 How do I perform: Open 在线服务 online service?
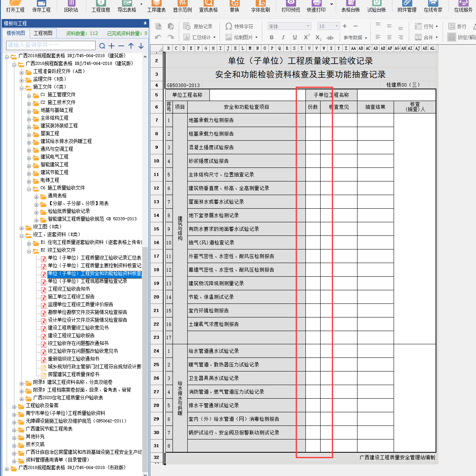click(464, 7)
